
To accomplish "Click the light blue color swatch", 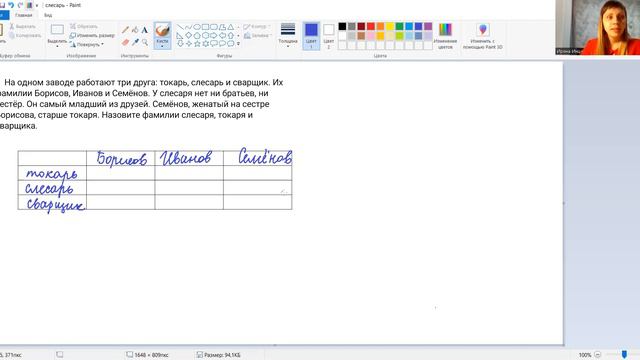I will click(409, 36).
